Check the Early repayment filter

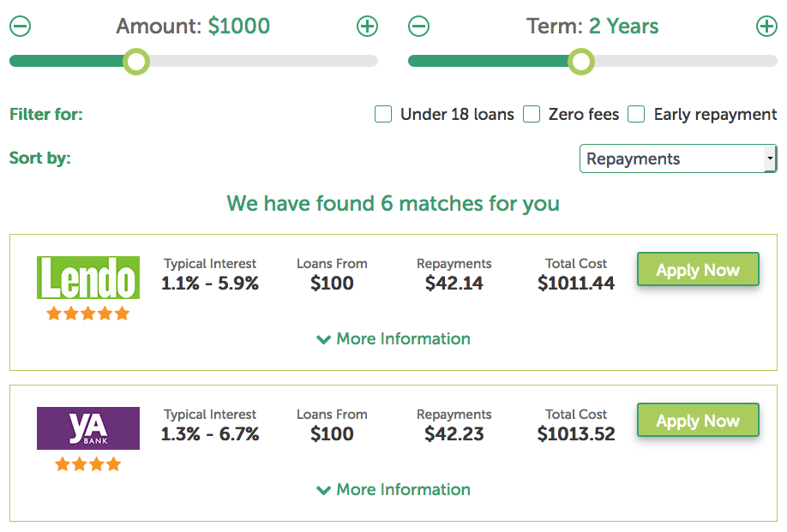point(636,114)
